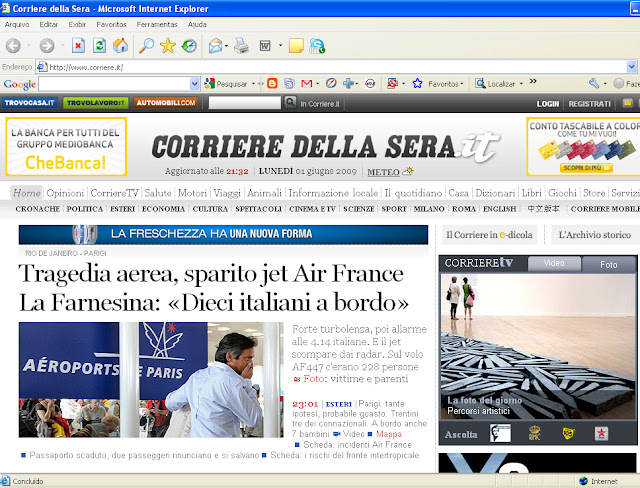Open the Opinioni navigation link
The width and height of the screenshot is (640, 488).
click(65, 193)
